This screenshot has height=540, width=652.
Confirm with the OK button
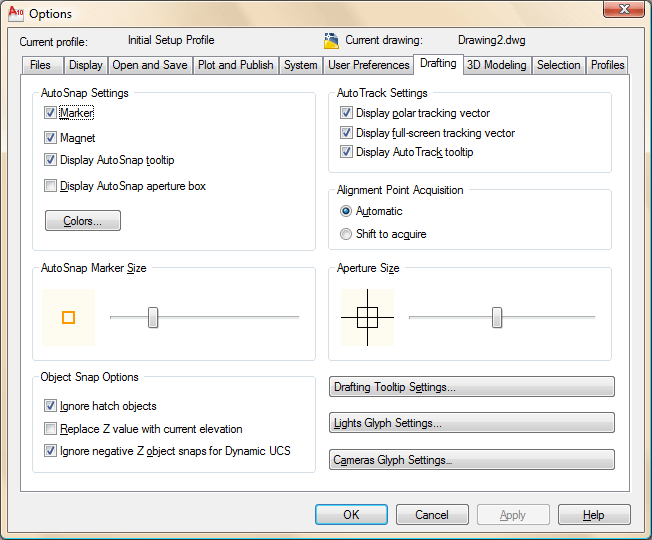351,515
